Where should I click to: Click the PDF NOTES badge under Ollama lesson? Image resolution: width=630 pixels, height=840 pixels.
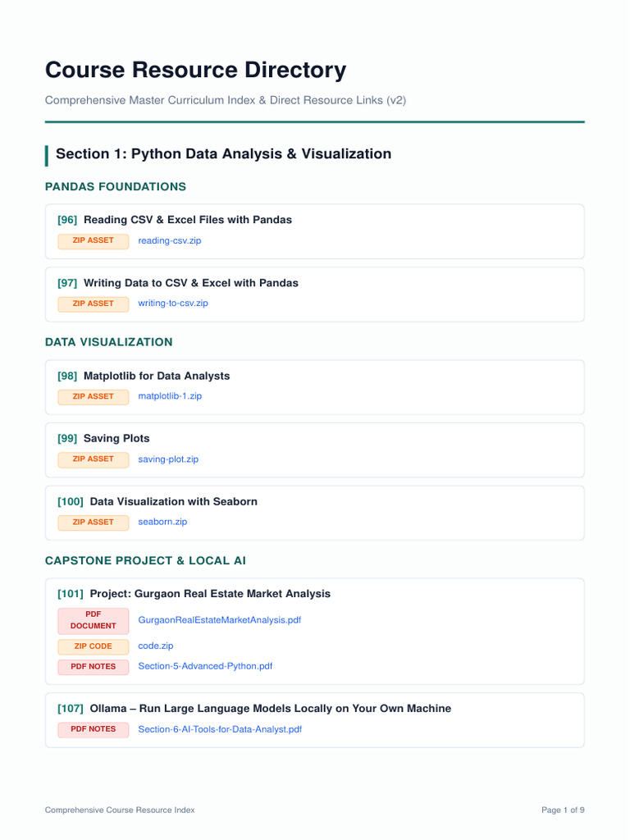[94, 729]
